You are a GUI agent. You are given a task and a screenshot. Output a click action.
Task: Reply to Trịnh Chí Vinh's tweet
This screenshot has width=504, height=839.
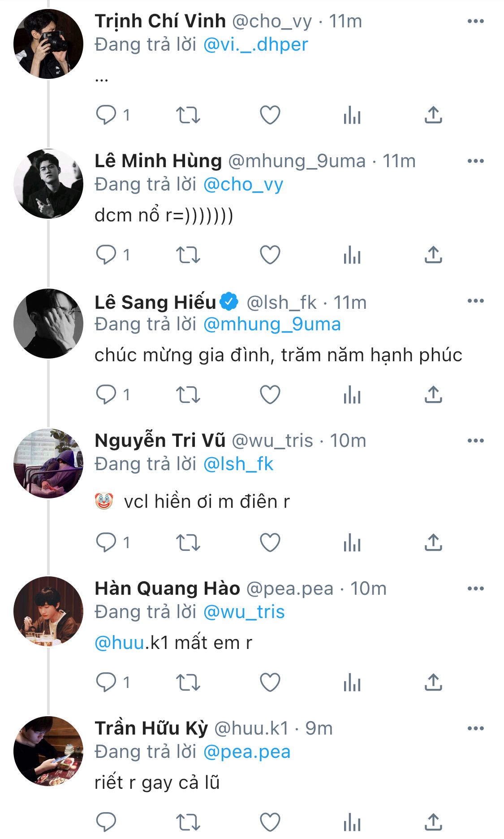[x=106, y=115]
